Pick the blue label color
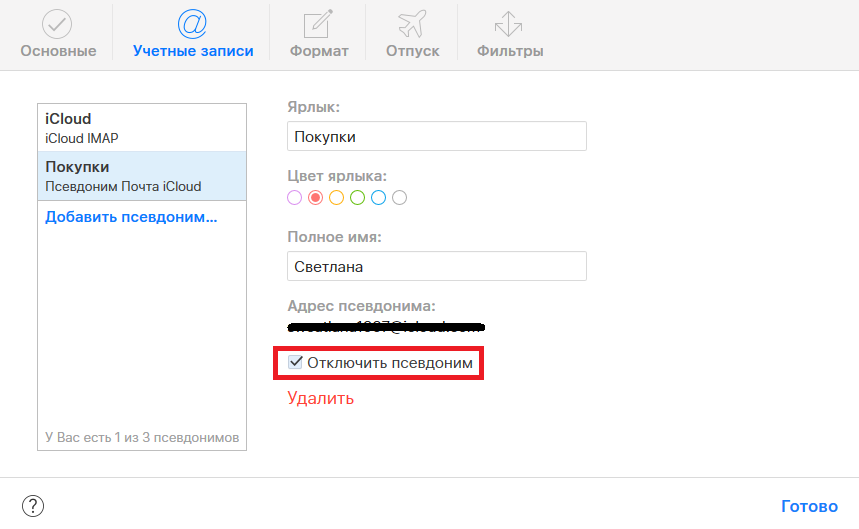Image resolution: width=859 pixels, height=529 pixels. [378, 198]
